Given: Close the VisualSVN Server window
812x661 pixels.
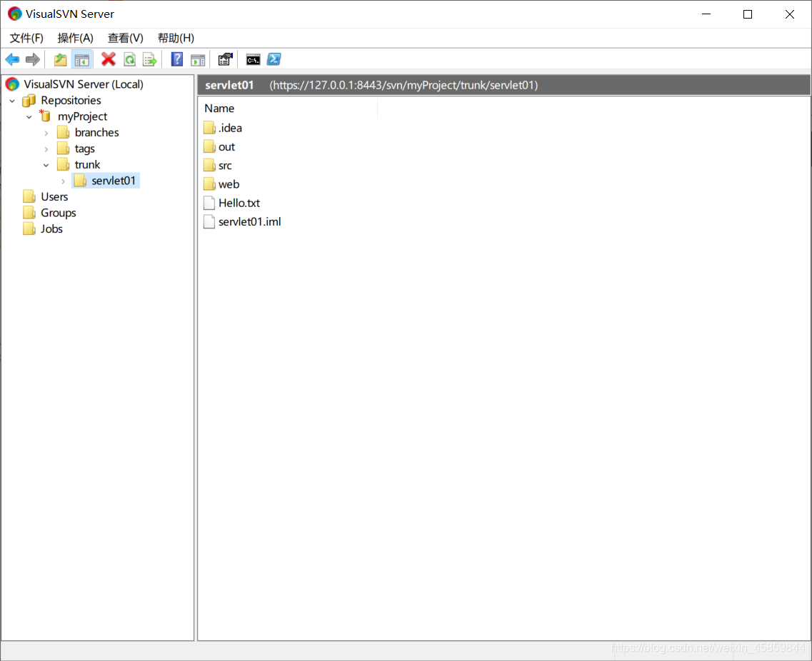Looking at the screenshot, I should pyautogui.click(x=790, y=14).
